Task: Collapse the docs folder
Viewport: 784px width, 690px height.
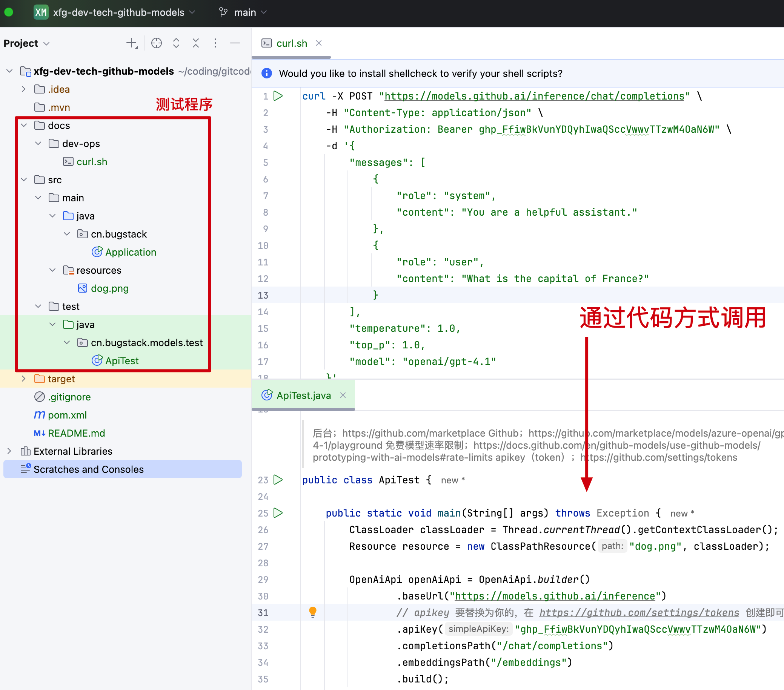Action: click(x=24, y=125)
